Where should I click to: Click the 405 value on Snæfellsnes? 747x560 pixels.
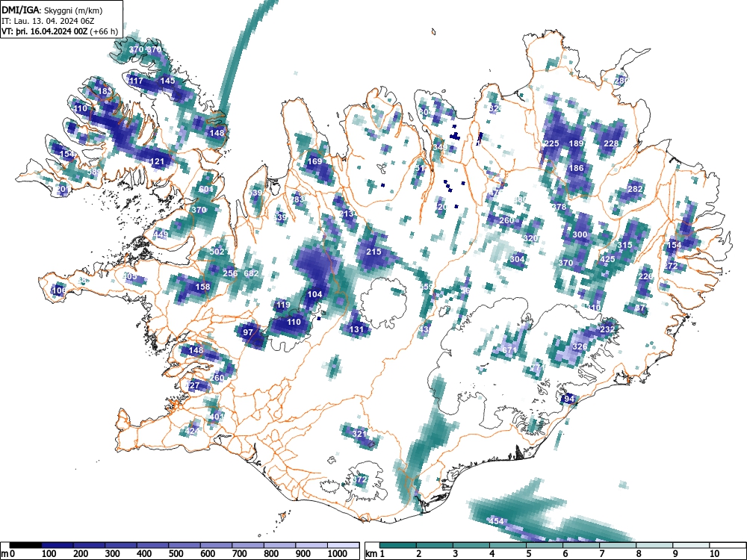129,276
